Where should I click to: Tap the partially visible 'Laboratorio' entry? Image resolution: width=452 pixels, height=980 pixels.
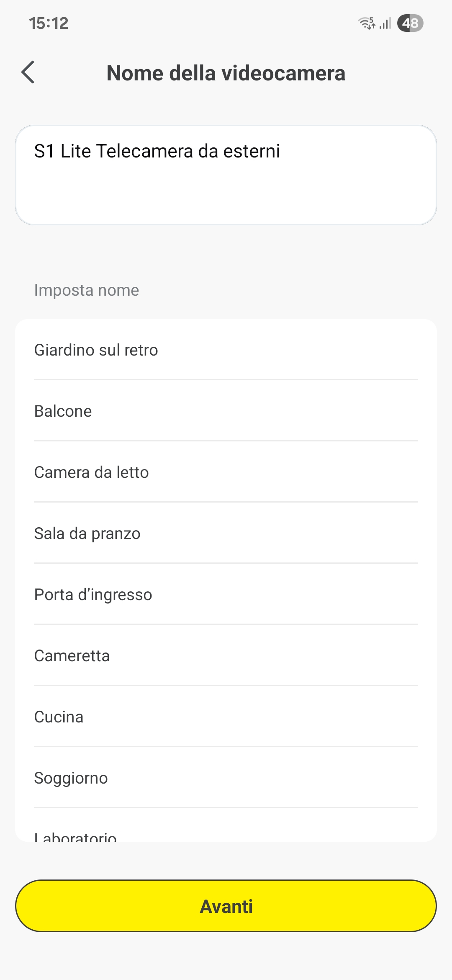pyautogui.click(x=76, y=836)
